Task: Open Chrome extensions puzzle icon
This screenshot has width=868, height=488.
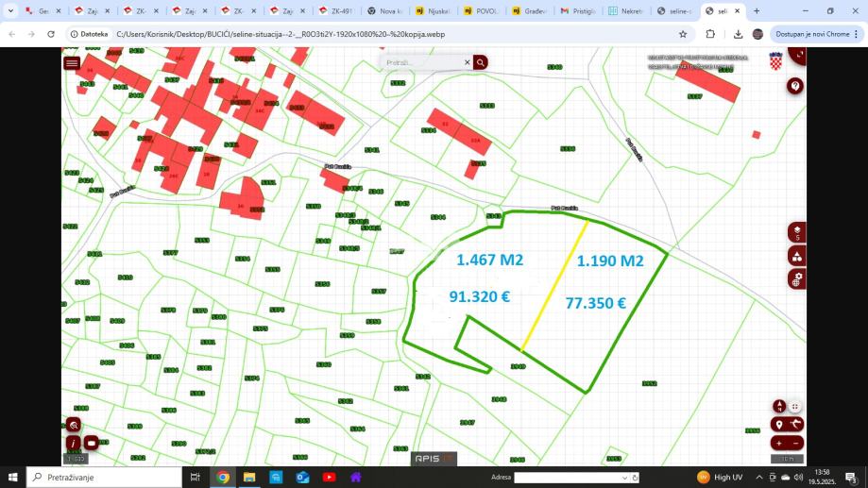Action: coord(710,34)
